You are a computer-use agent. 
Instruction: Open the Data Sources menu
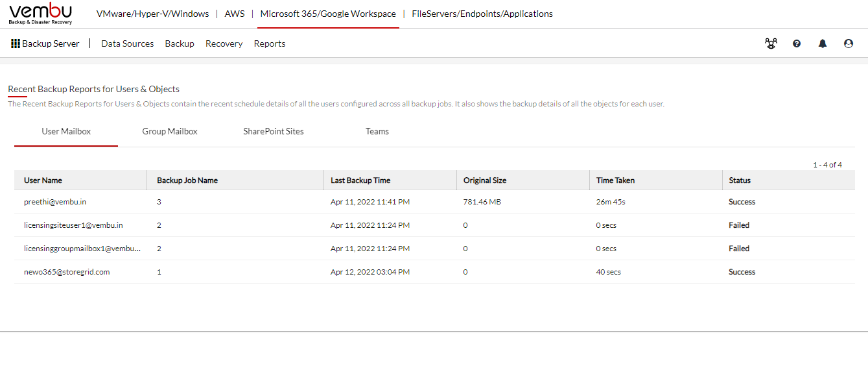[128, 43]
